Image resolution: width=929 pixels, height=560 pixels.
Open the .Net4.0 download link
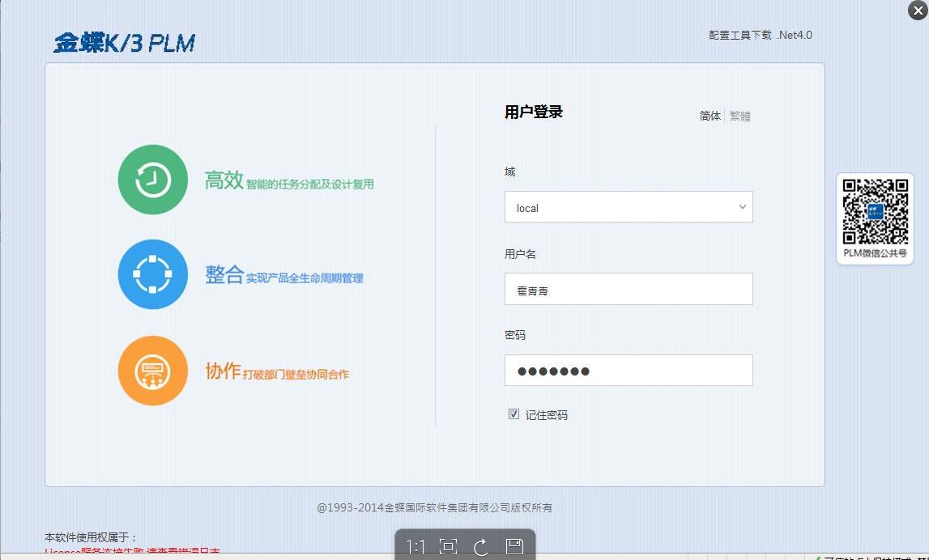point(795,35)
